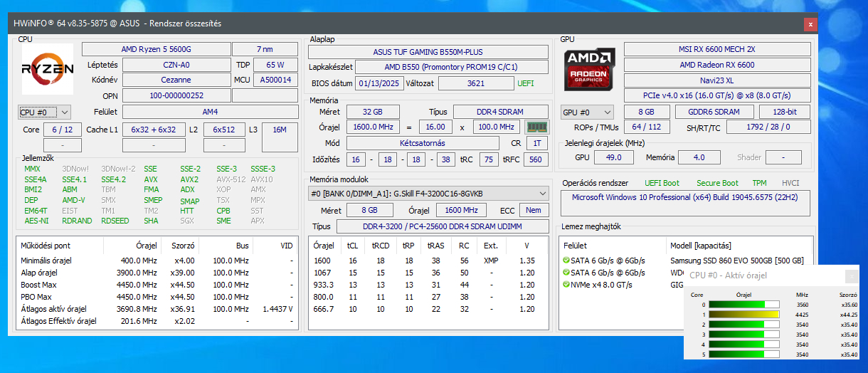Click the Secure Boot status label

tap(717, 183)
